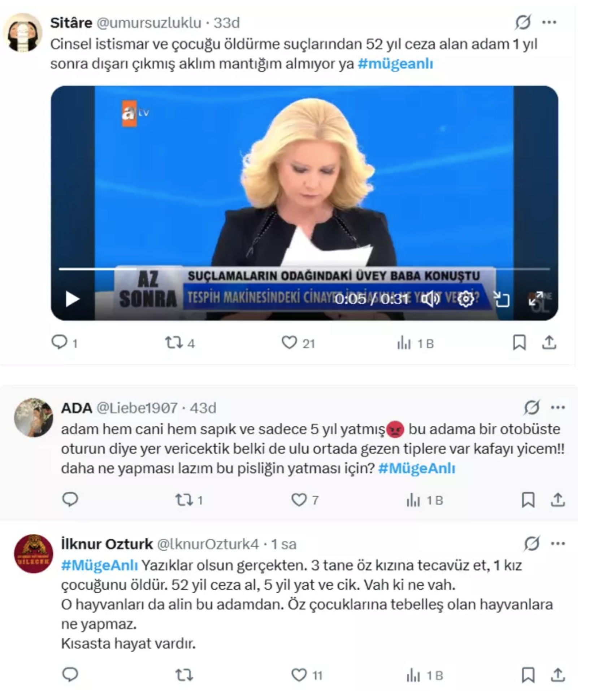616x691 pixels.
Task: Open ADA's profile picture
Action: pyautogui.click(x=34, y=418)
